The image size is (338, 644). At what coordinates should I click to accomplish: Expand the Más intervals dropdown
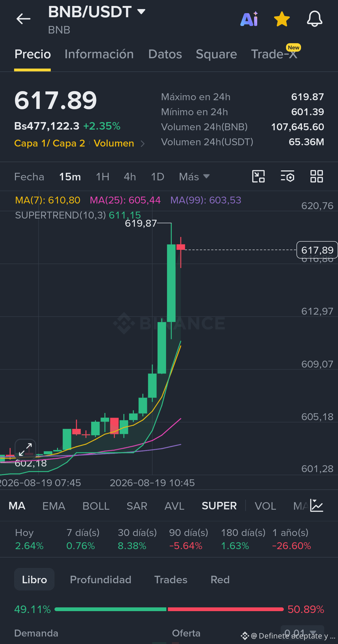point(194,177)
